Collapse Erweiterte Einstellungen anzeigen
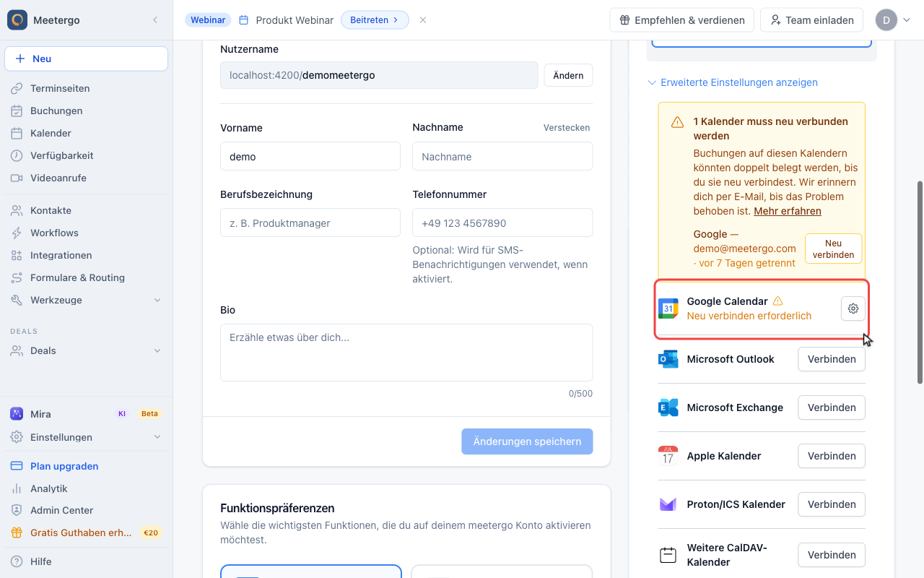This screenshot has height=578, width=924. coord(733,82)
